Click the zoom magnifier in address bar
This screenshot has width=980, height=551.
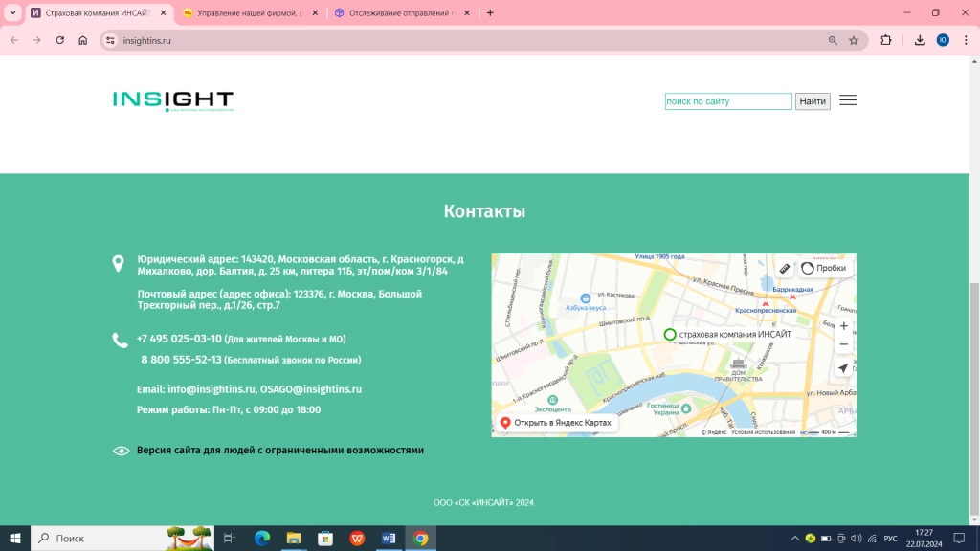click(833, 40)
